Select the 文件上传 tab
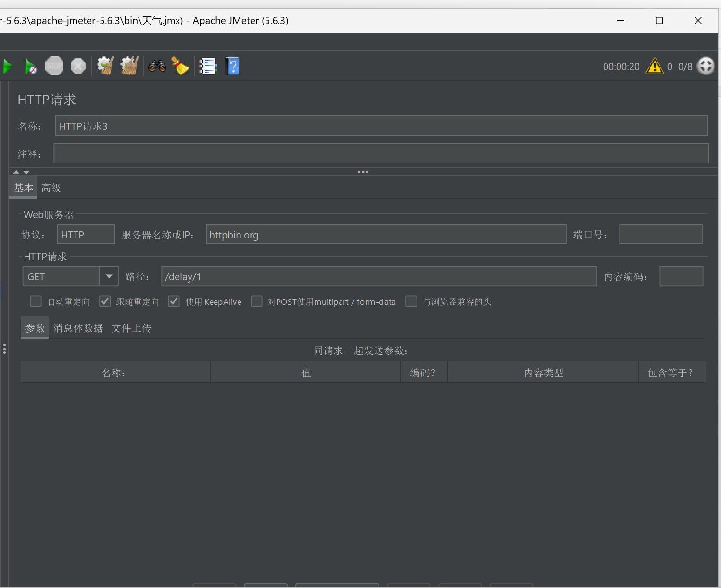This screenshot has width=721, height=588. coord(131,328)
